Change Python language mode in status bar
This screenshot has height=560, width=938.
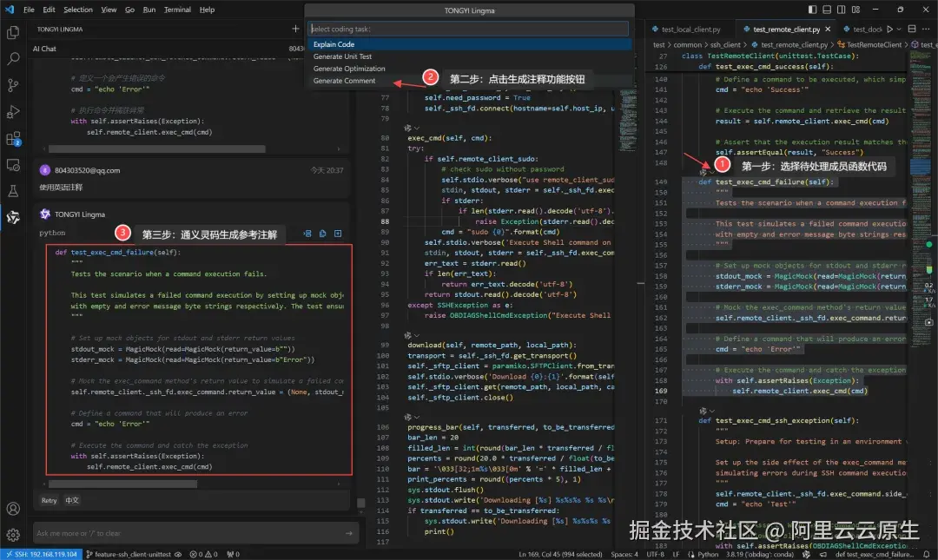(708, 555)
